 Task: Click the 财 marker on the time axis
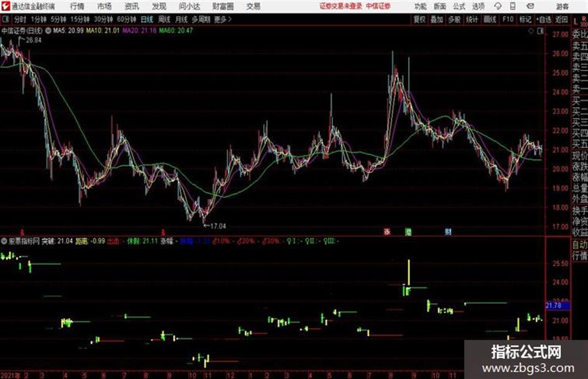coord(448,232)
